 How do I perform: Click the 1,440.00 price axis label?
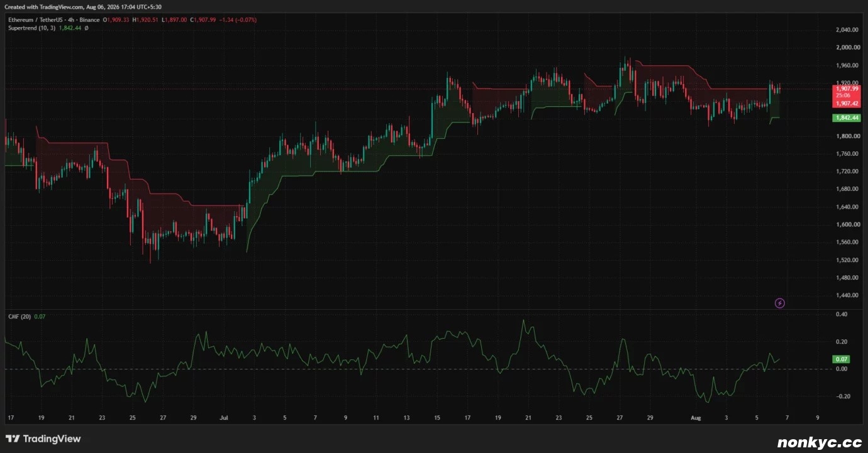click(x=846, y=295)
